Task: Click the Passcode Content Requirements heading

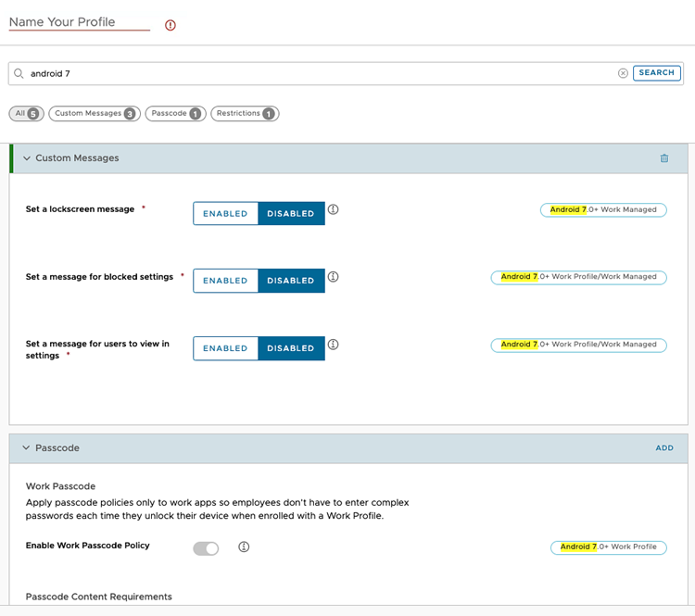Action: click(98, 597)
